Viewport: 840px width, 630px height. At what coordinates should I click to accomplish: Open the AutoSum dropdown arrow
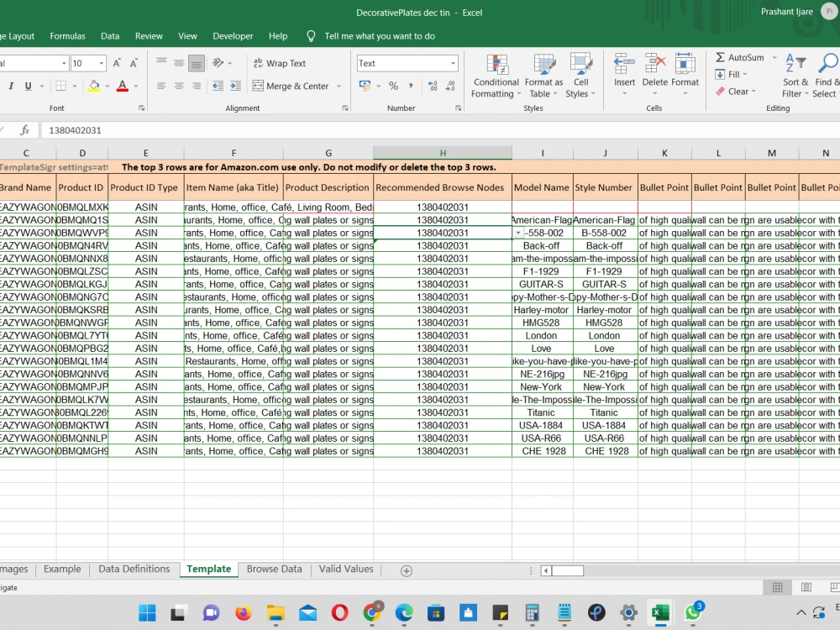(774, 57)
